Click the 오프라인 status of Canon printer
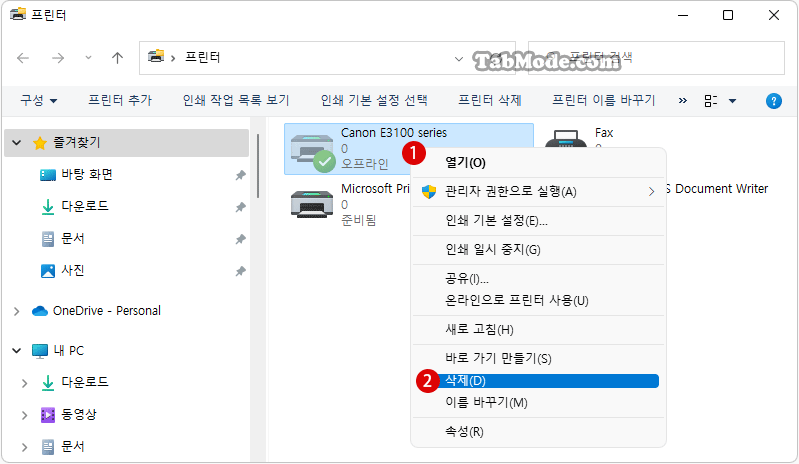This screenshot has width=799, height=464. point(365,164)
